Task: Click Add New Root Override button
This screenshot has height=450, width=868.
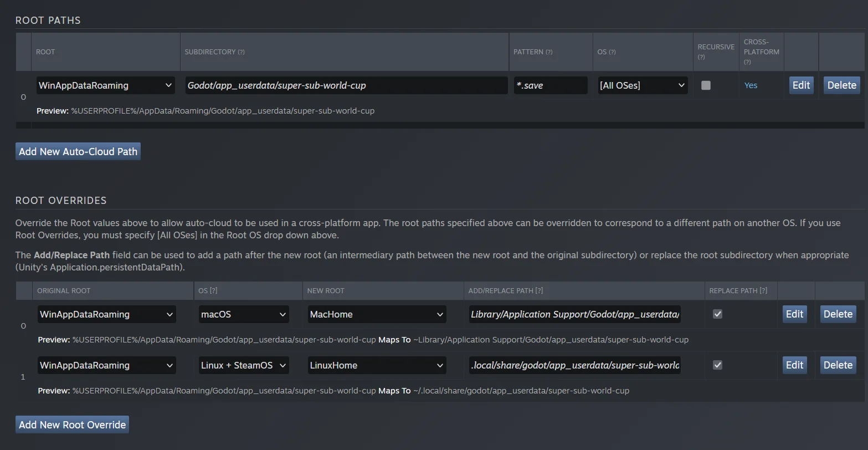Action: (72, 425)
